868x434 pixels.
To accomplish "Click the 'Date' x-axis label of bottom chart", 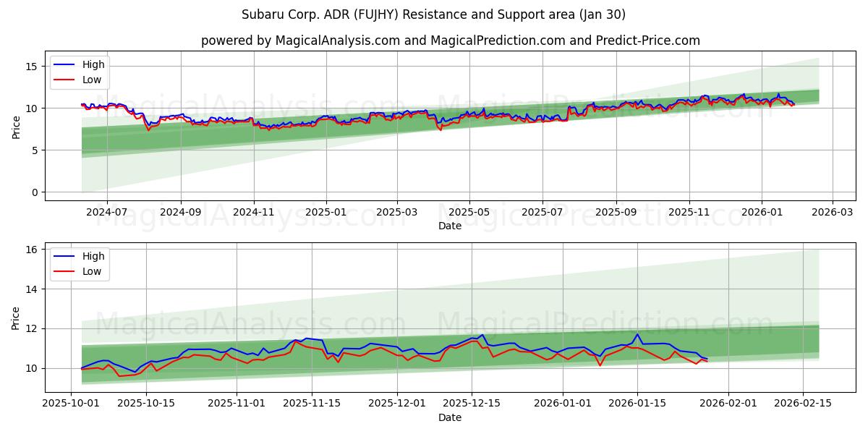I will click(x=450, y=417).
